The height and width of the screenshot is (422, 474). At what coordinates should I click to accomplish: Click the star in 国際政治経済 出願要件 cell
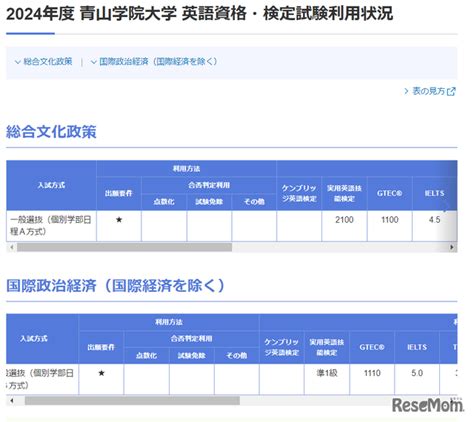pos(101,373)
